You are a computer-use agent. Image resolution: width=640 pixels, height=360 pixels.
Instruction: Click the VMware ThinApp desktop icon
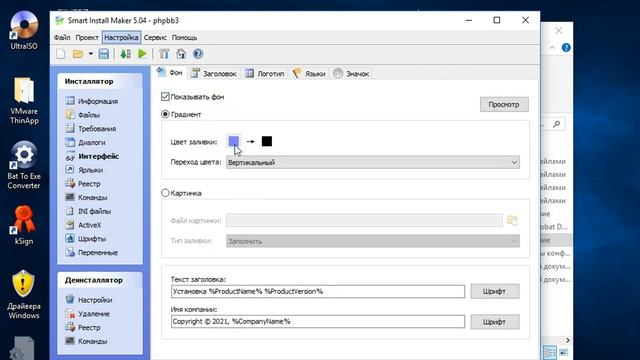pyautogui.click(x=24, y=100)
